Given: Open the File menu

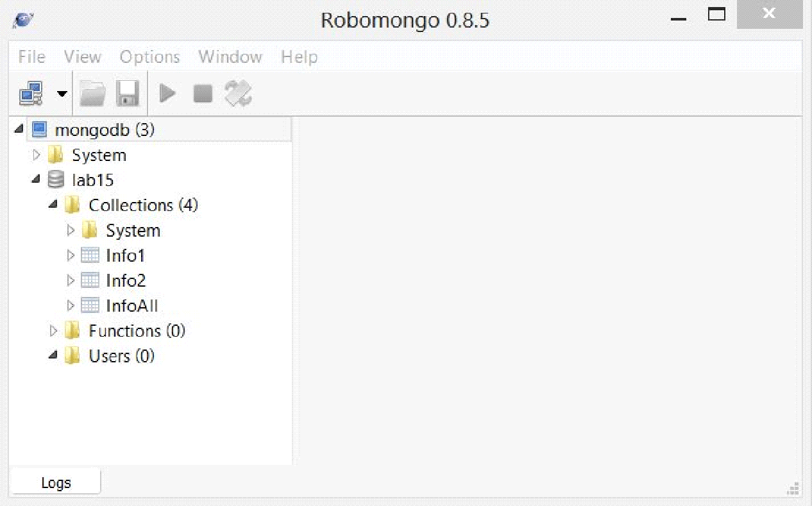Looking at the screenshot, I should click(31, 57).
